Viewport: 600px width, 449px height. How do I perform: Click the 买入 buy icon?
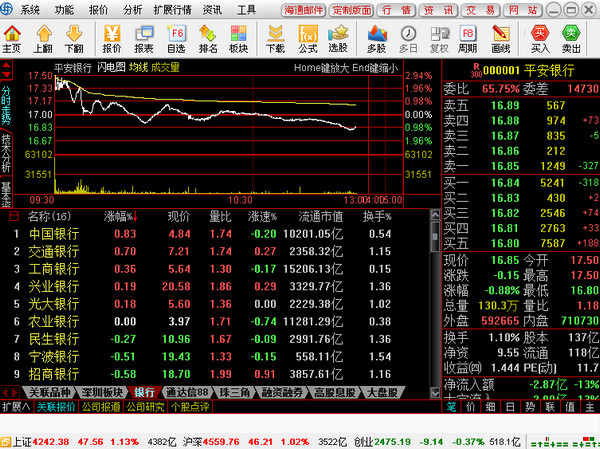[x=541, y=40]
